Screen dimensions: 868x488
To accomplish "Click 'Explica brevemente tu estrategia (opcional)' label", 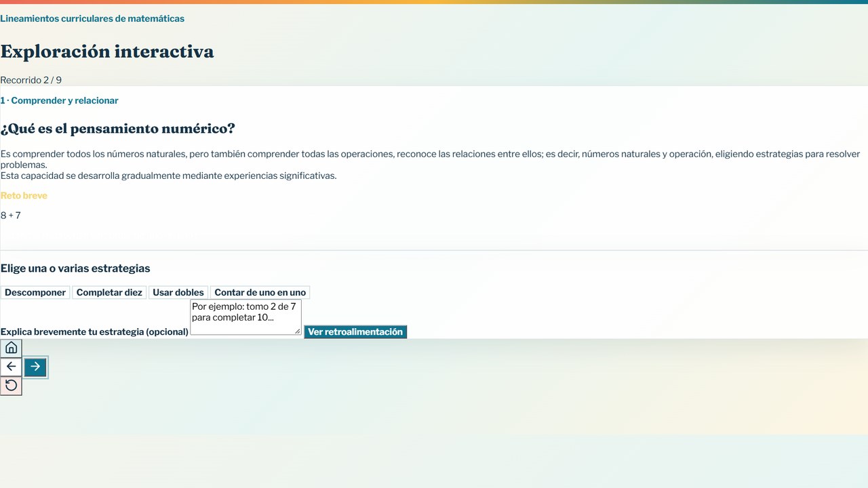I will click(x=94, y=332).
